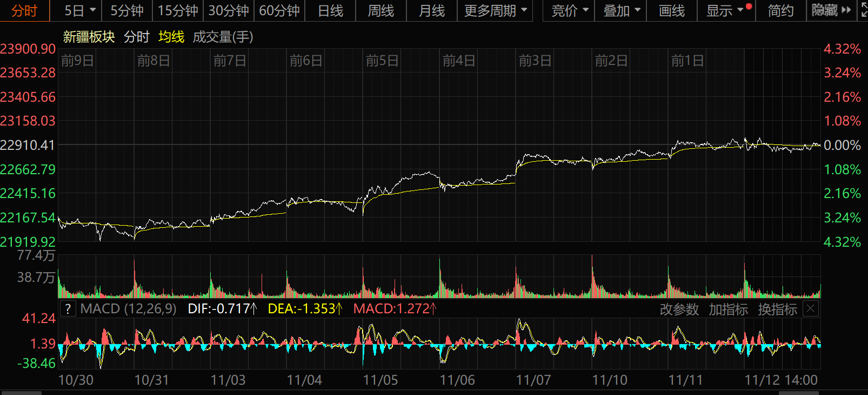Screen dimensions: 868x395
Task: Open MACD indicator help question mark
Action: 68,309
